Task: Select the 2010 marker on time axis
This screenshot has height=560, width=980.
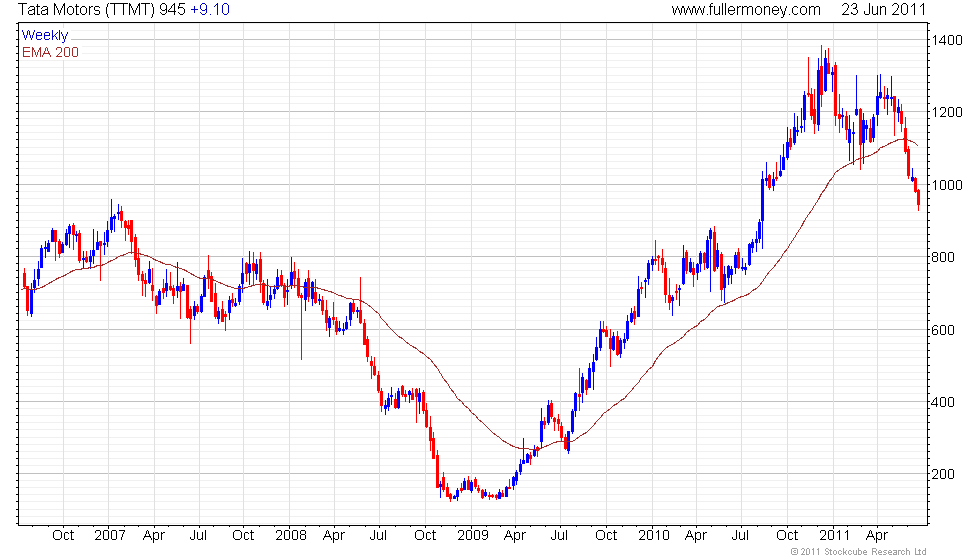Action: pos(653,535)
